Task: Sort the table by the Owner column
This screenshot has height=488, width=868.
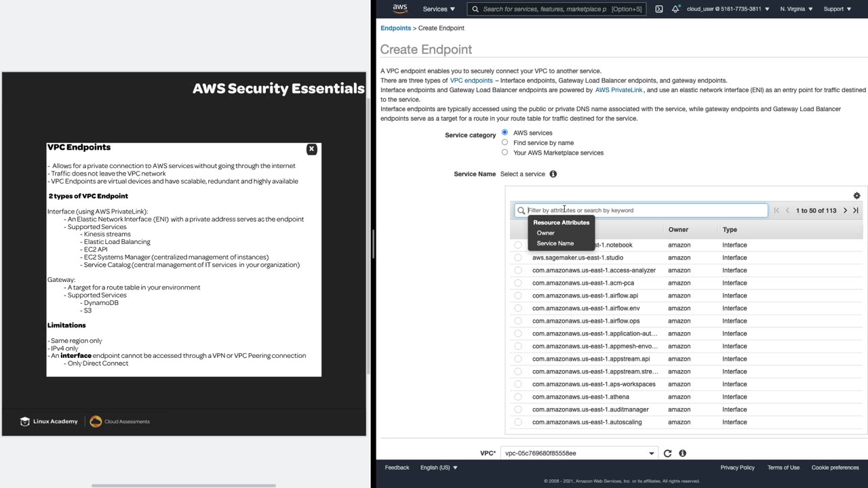Action: coord(678,230)
